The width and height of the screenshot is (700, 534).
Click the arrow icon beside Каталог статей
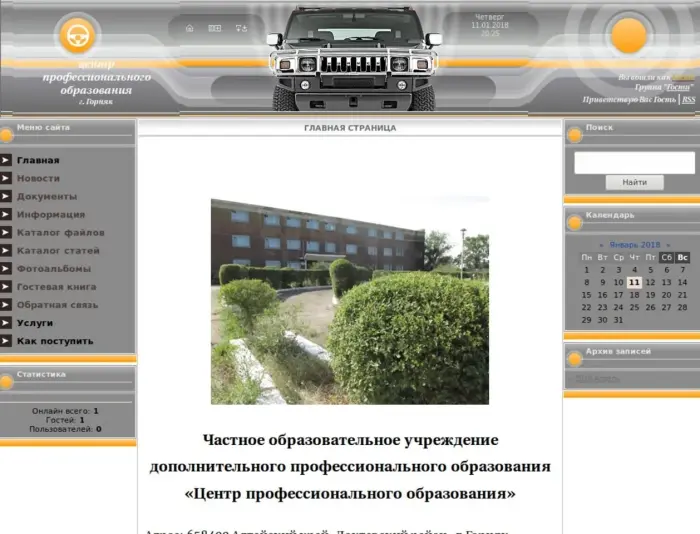(x=6, y=250)
